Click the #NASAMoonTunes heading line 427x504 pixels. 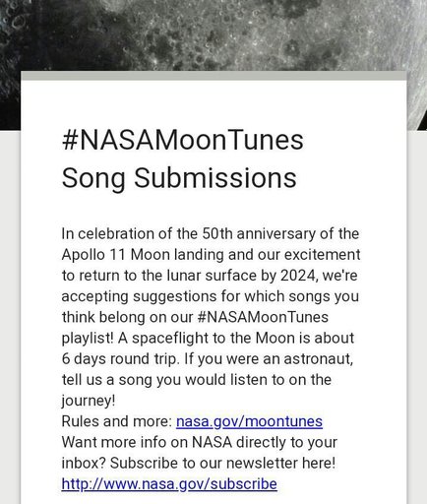click(183, 141)
